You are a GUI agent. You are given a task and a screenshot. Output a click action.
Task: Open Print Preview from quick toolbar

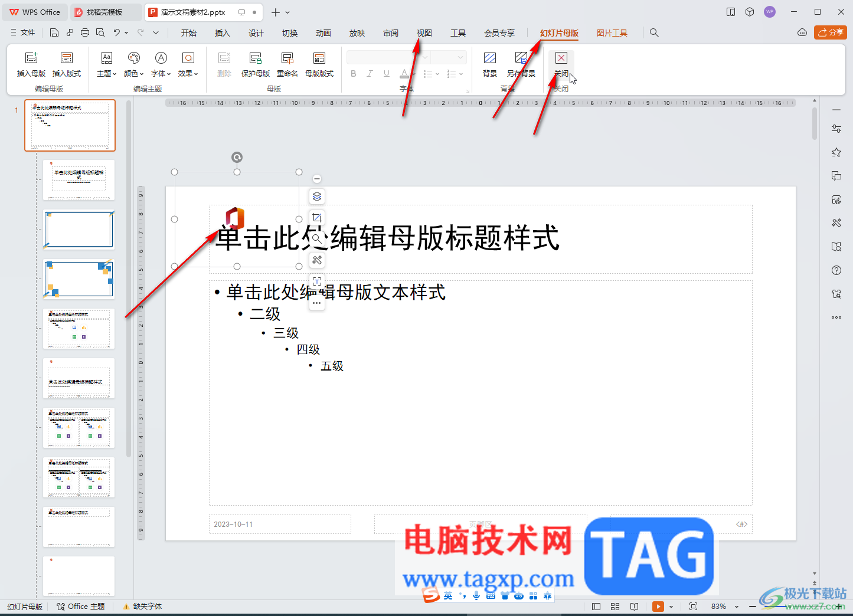click(100, 33)
